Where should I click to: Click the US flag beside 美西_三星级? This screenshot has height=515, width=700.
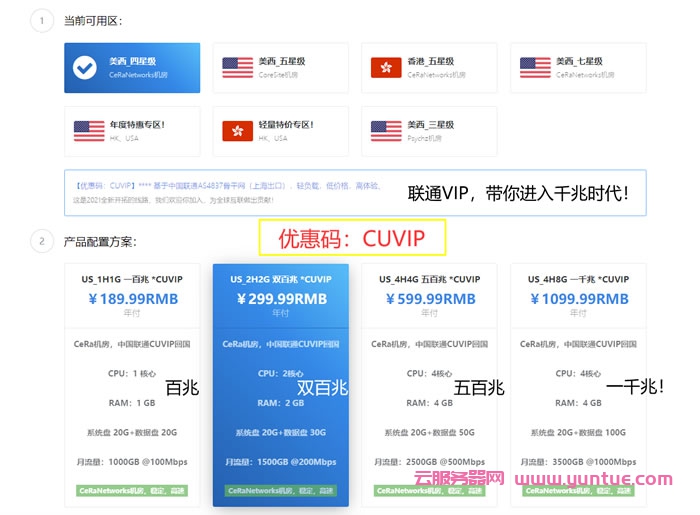386,131
